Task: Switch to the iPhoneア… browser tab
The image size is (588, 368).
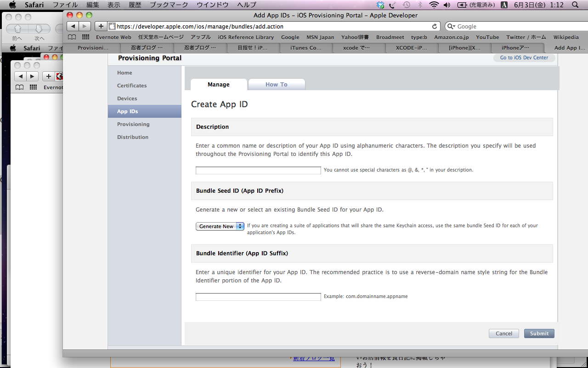Action: tap(515, 47)
